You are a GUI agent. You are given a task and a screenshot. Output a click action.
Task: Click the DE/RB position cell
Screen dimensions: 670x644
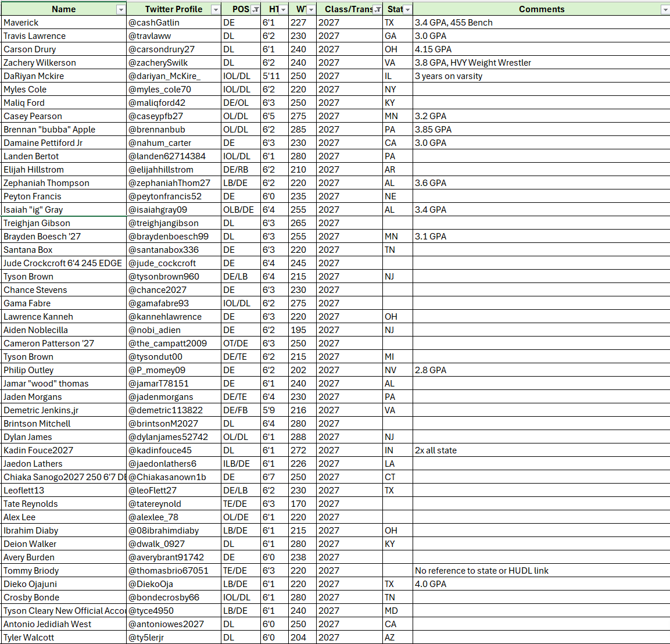[241, 170]
